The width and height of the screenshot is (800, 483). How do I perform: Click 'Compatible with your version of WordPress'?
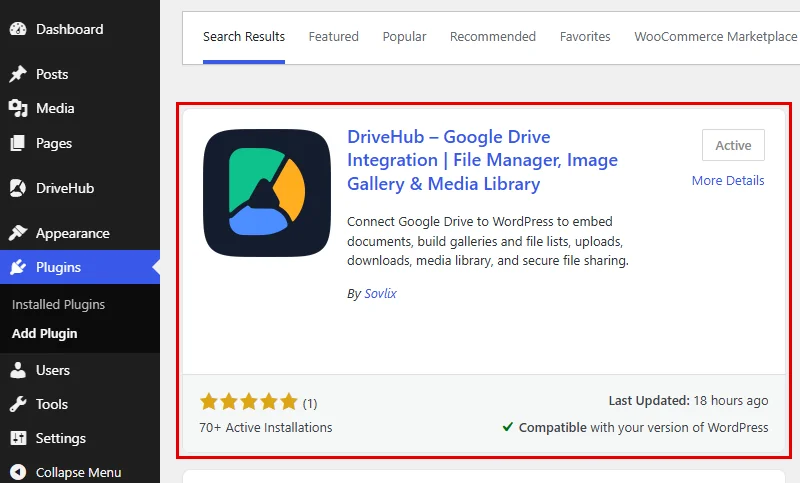pyautogui.click(x=643, y=427)
